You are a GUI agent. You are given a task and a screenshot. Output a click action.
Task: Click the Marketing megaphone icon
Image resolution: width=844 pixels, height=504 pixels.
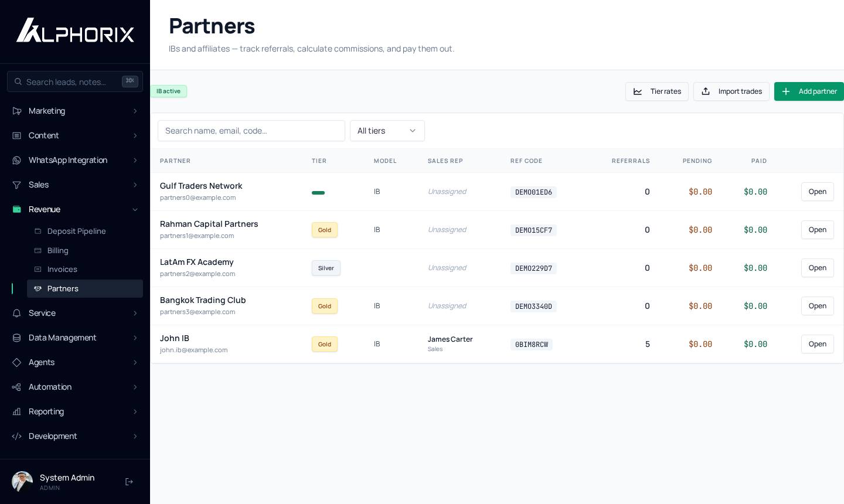(17, 111)
